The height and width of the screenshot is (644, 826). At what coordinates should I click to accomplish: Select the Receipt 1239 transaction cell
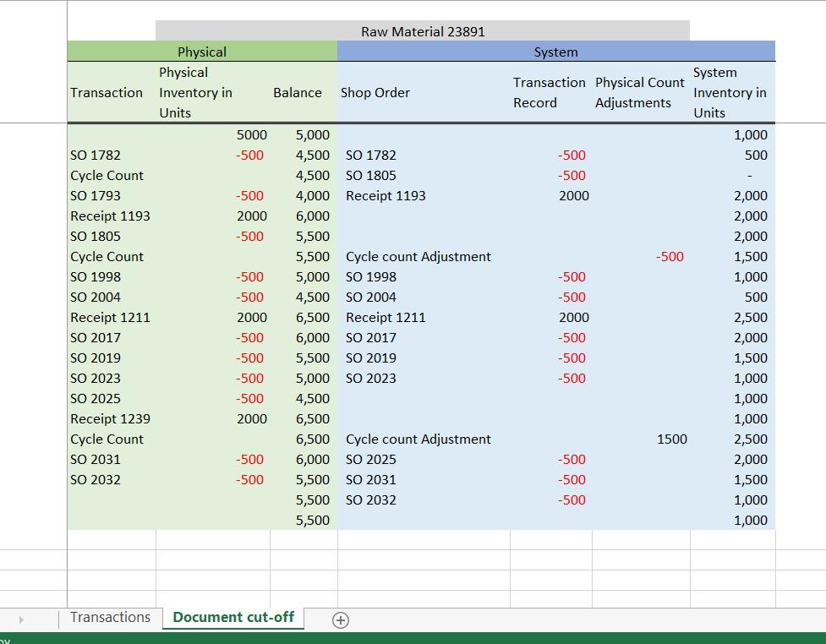(111, 418)
